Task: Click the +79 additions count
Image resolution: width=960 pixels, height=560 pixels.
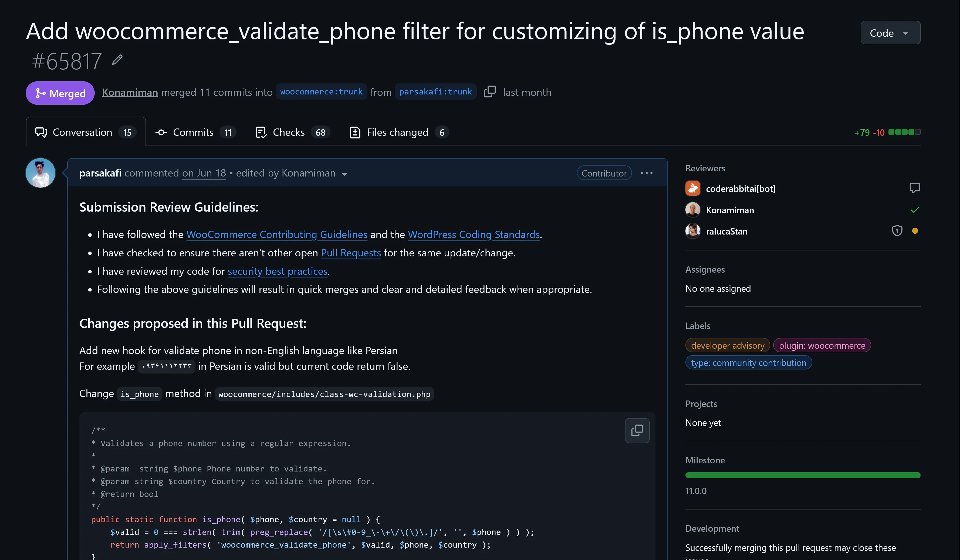Action: [862, 132]
